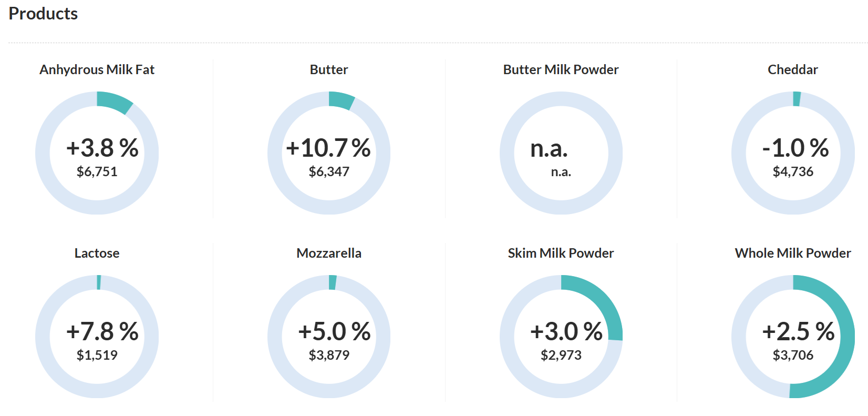Image resolution: width=868 pixels, height=416 pixels.
Task: Click the Skim Milk Powder title
Action: pos(561,253)
